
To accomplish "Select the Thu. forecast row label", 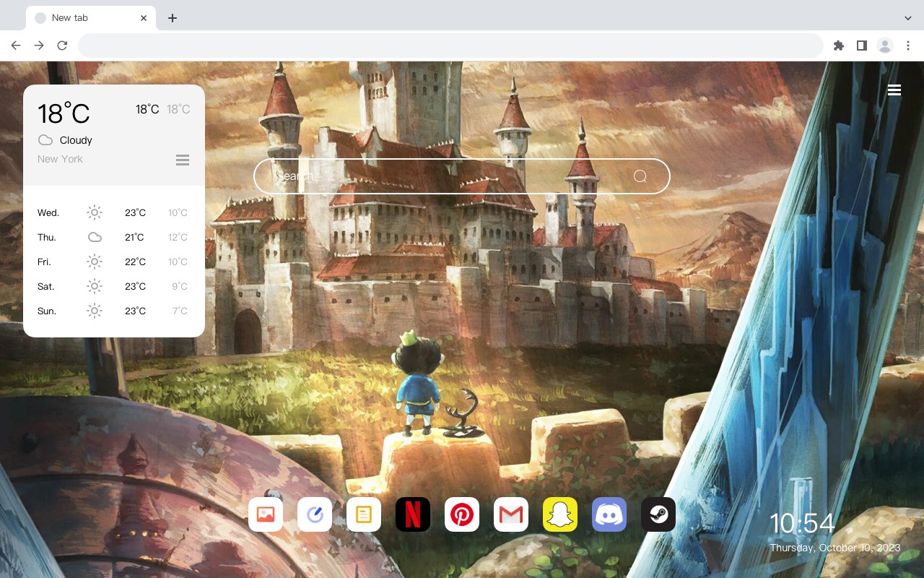I will click(47, 237).
